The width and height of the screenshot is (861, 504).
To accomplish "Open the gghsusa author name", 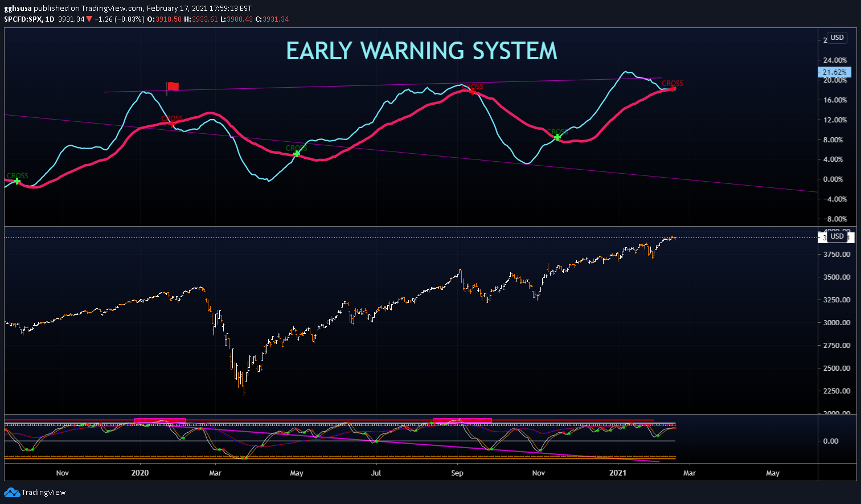I will click(18, 9).
